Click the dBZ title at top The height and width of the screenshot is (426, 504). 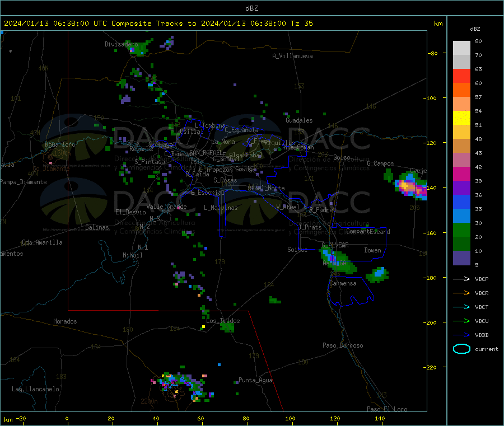coord(251,8)
